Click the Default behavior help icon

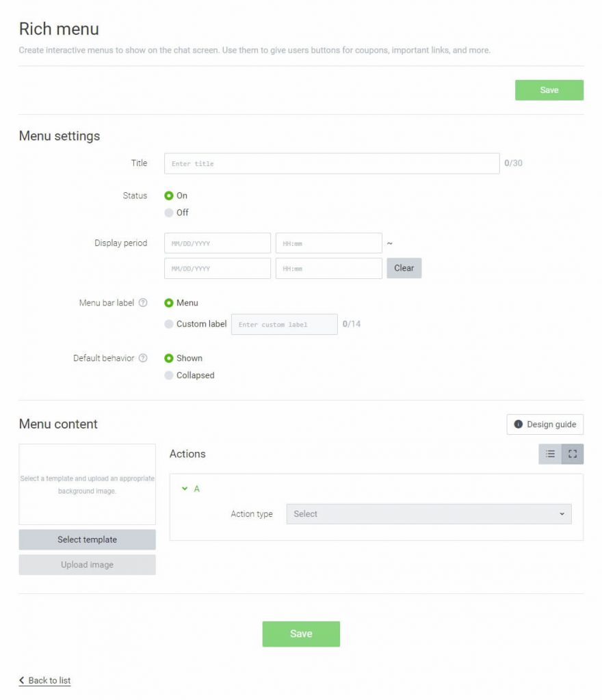click(x=143, y=358)
